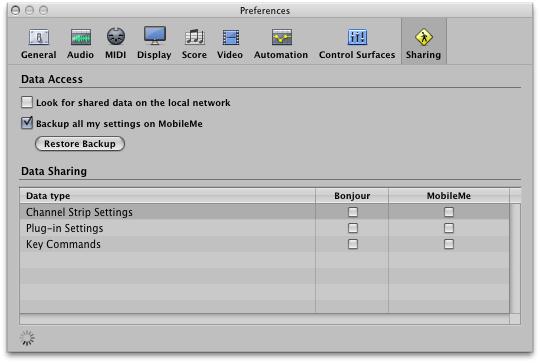Open the Video filmstrip icon
Viewport: 540px width, 363px height.
tap(230, 37)
